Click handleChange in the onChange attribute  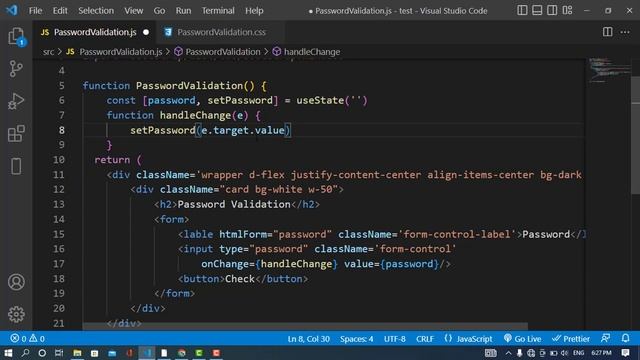(x=296, y=264)
